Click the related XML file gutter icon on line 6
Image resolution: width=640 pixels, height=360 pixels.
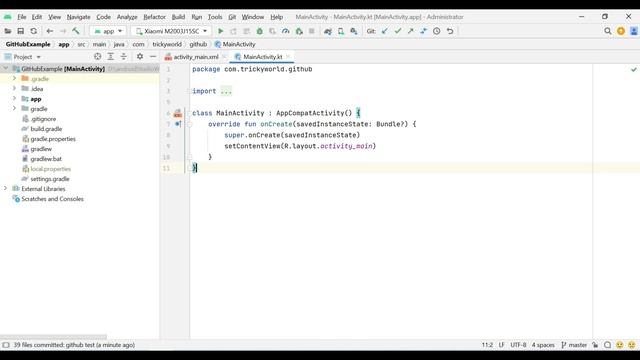click(178, 113)
